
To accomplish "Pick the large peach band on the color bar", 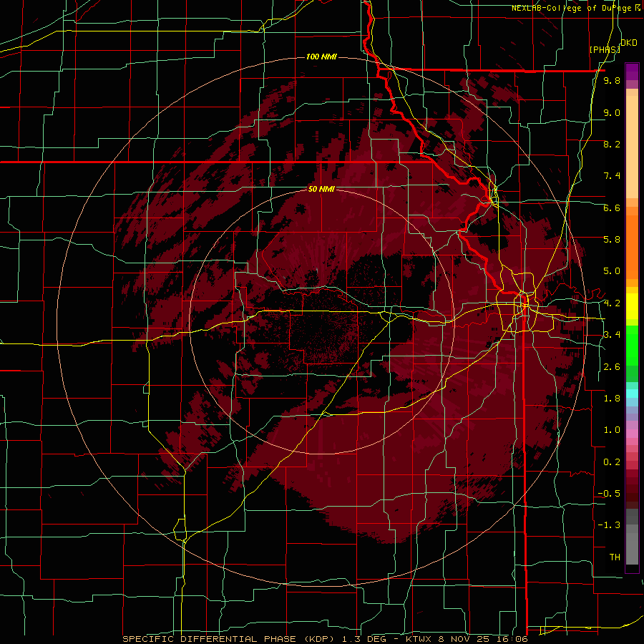I will (x=632, y=147).
